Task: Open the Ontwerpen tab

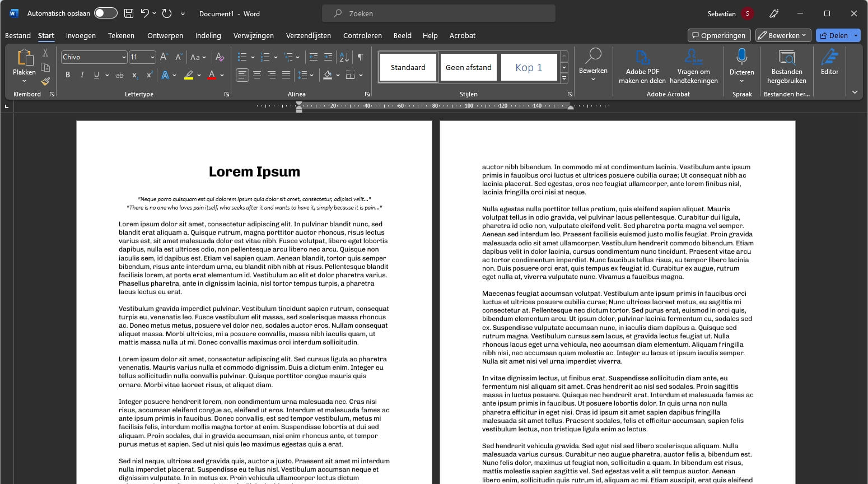Action: (165, 35)
